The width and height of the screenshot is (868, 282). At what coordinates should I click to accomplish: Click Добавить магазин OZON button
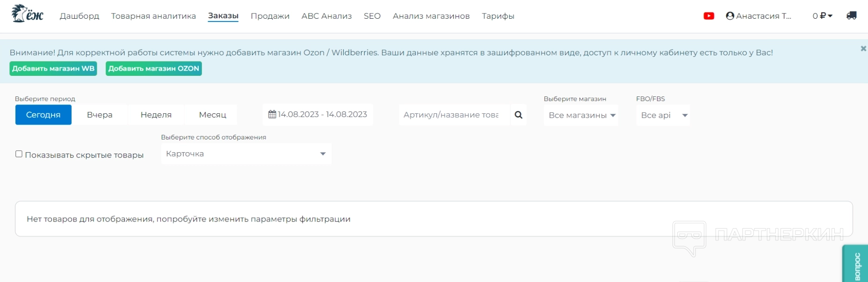[x=153, y=68]
